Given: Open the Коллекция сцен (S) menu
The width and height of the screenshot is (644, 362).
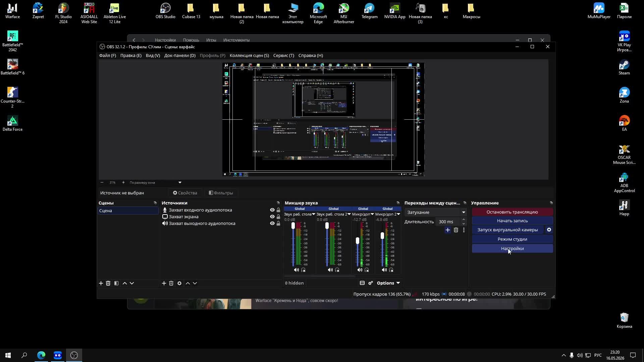Looking at the screenshot, I should click(x=249, y=55).
